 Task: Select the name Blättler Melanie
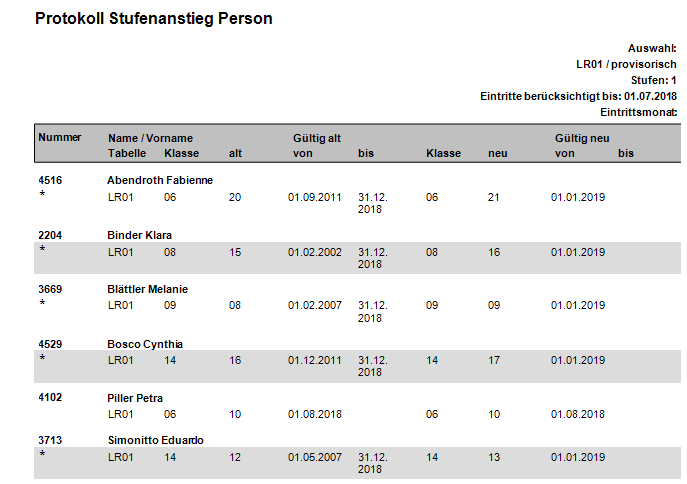point(148,289)
